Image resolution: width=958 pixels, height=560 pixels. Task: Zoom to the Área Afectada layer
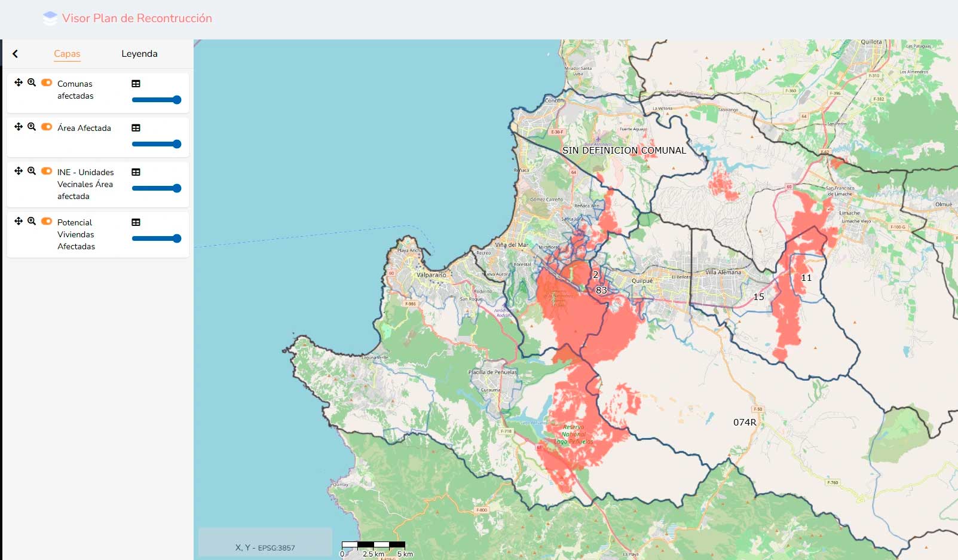(32, 127)
